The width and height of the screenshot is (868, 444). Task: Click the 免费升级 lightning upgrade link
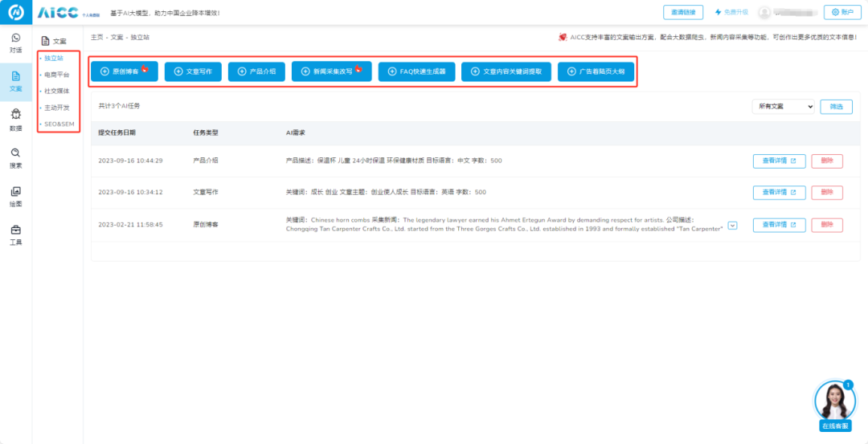point(731,12)
